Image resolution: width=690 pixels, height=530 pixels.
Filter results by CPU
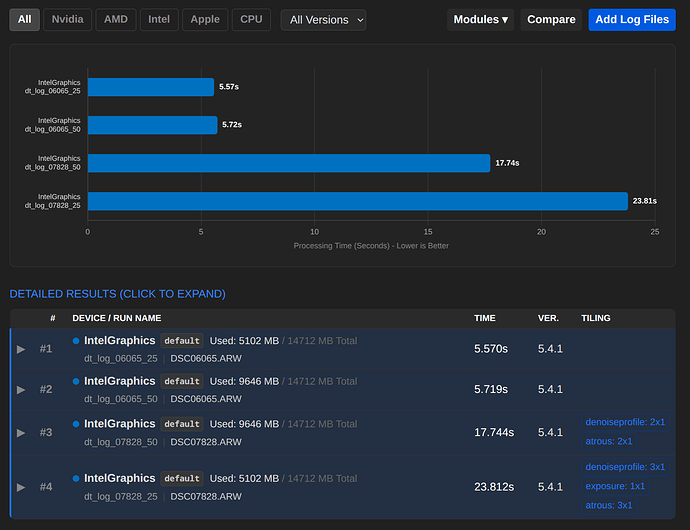pyautogui.click(x=251, y=20)
